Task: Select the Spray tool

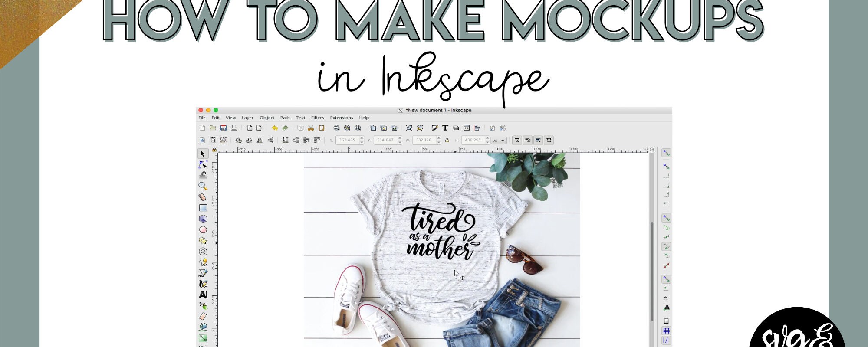Action: tap(203, 305)
